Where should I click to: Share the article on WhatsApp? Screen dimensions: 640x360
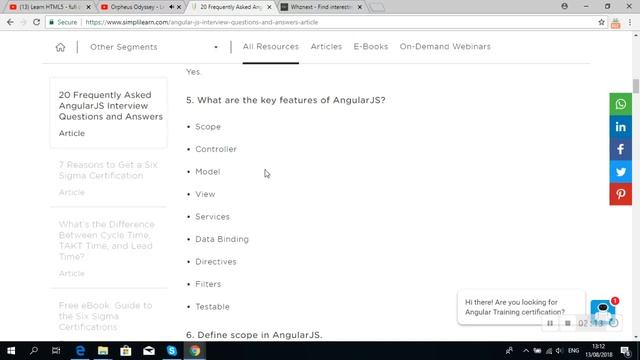click(620, 104)
